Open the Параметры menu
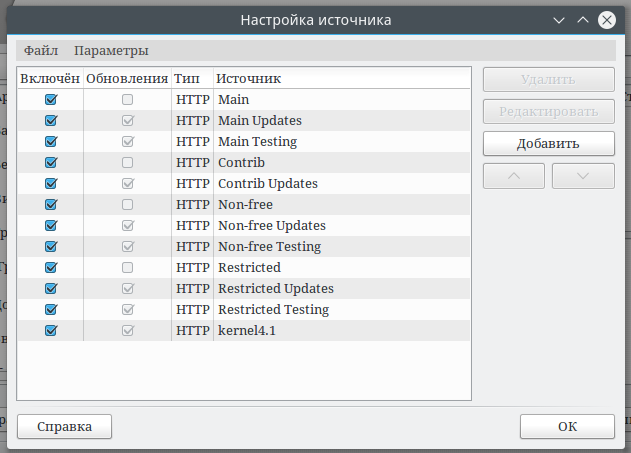The width and height of the screenshot is (631, 453). click(x=111, y=50)
